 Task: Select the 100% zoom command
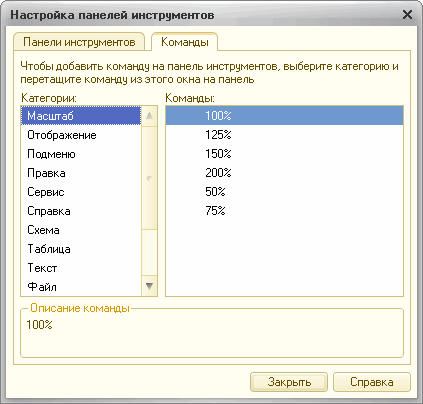[x=284, y=116]
